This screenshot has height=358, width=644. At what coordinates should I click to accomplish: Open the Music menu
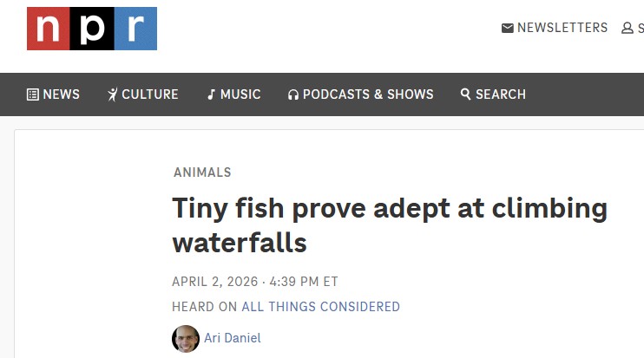[240, 94]
